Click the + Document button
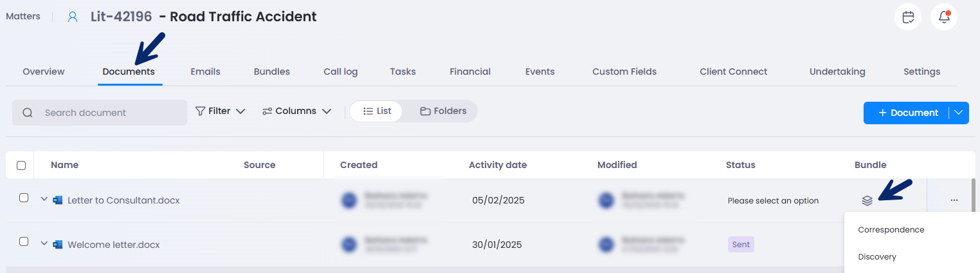980x273 pixels. pos(907,113)
